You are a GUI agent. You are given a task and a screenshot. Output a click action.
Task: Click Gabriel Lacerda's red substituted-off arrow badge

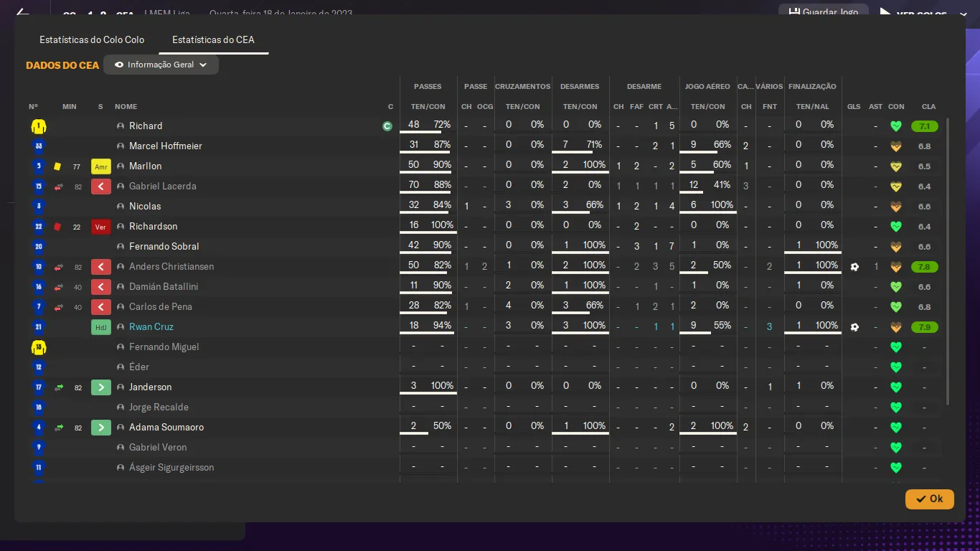(x=101, y=187)
